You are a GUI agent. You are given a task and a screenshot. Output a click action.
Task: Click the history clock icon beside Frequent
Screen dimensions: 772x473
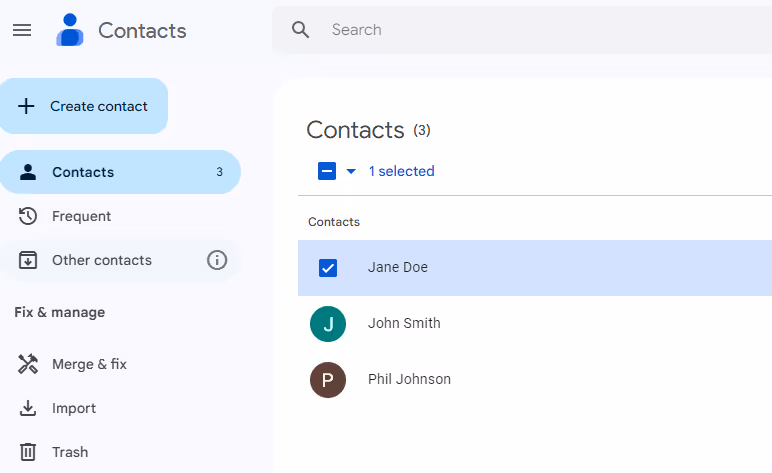[x=28, y=216]
